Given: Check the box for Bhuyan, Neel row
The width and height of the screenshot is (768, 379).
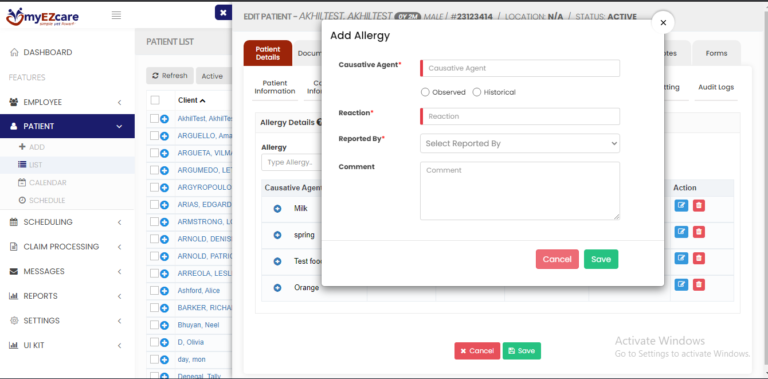Looking at the screenshot, I should 154,325.
